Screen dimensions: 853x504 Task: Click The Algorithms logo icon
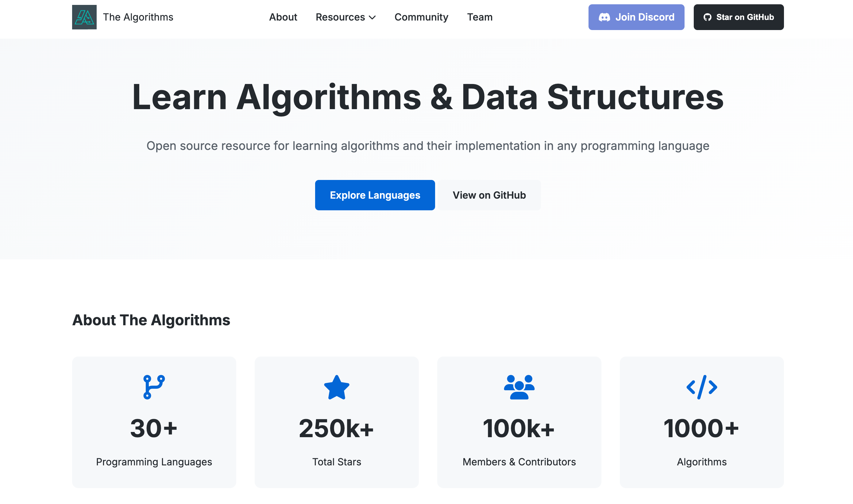tap(84, 17)
